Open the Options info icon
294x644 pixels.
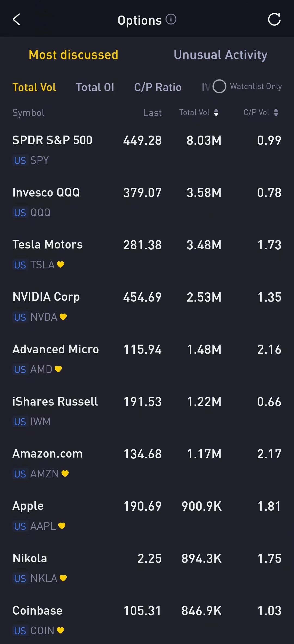[171, 19]
